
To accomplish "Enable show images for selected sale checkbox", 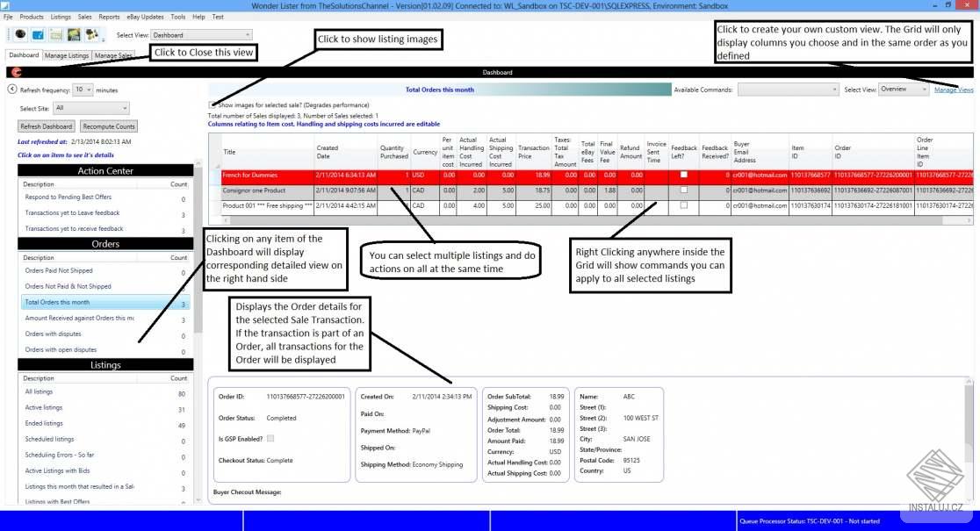I will pyautogui.click(x=213, y=105).
